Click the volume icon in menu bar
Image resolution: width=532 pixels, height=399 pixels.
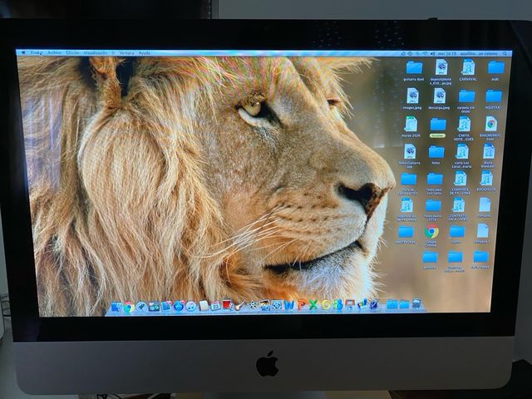pos(432,53)
